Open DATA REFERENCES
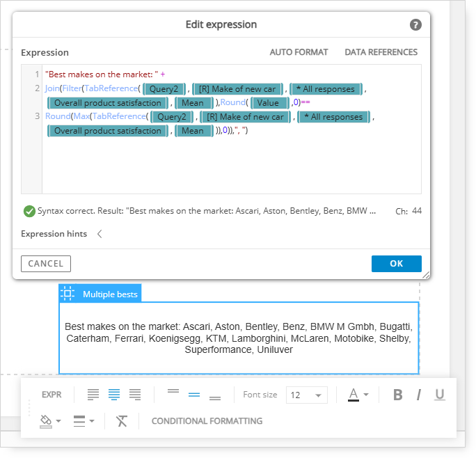The height and width of the screenshot is (458, 476). (x=381, y=52)
